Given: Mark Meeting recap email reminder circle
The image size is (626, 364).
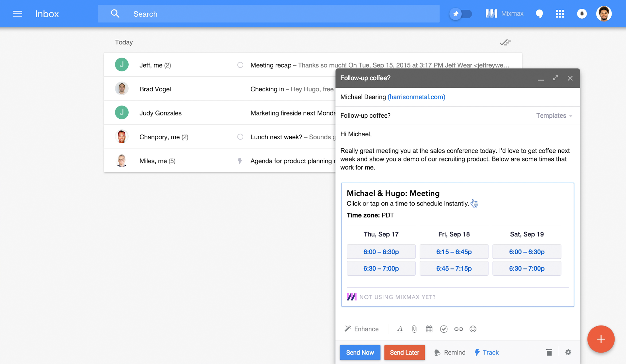Looking at the screenshot, I should pos(240,65).
